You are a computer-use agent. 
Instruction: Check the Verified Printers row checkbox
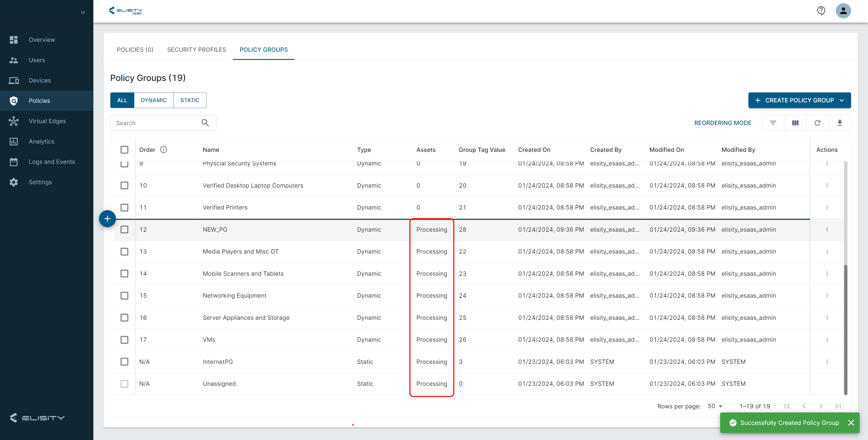tap(124, 207)
